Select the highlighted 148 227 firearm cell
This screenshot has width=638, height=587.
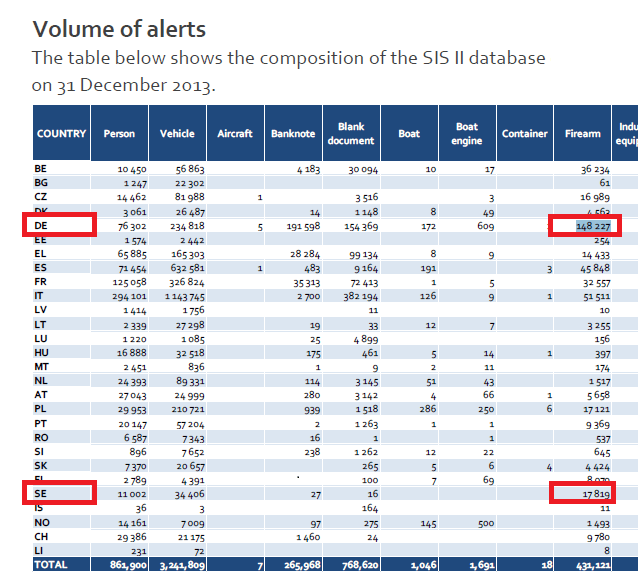pos(588,227)
